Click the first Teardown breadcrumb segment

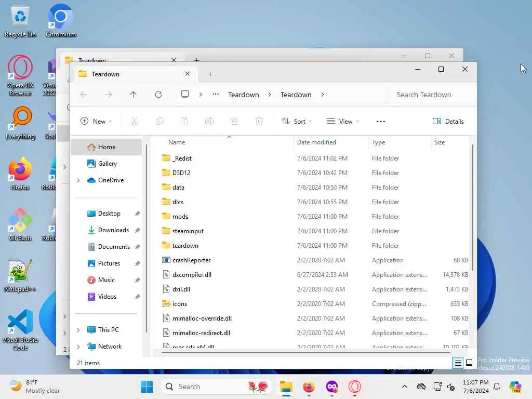(244, 95)
